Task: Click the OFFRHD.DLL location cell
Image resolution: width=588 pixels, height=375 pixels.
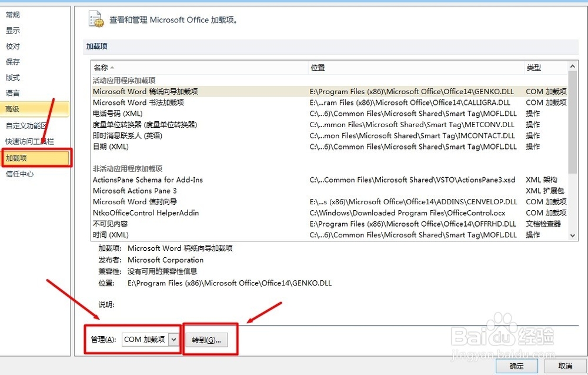Action: coord(413,224)
